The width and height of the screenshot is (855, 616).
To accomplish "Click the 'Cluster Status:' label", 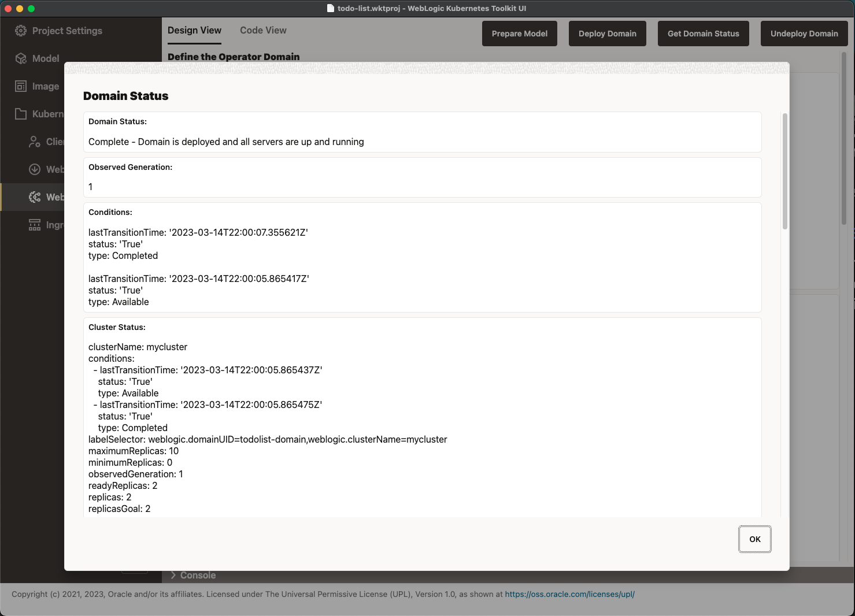I will (117, 327).
